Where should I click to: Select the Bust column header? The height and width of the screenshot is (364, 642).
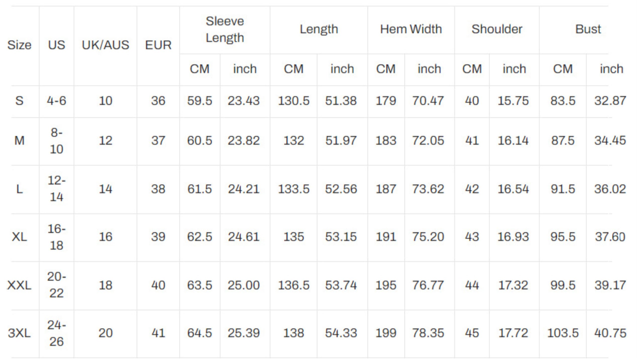point(588,29)
